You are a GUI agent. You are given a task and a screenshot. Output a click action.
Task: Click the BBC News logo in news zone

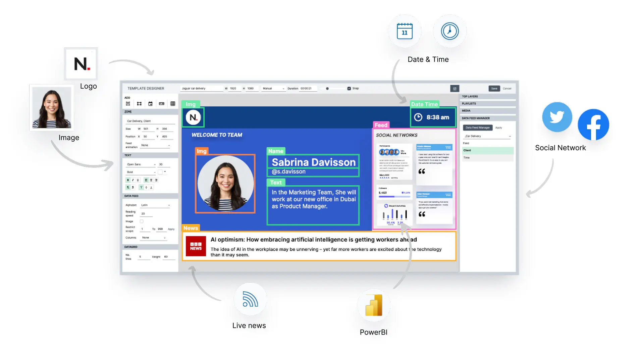click(196, 246)
